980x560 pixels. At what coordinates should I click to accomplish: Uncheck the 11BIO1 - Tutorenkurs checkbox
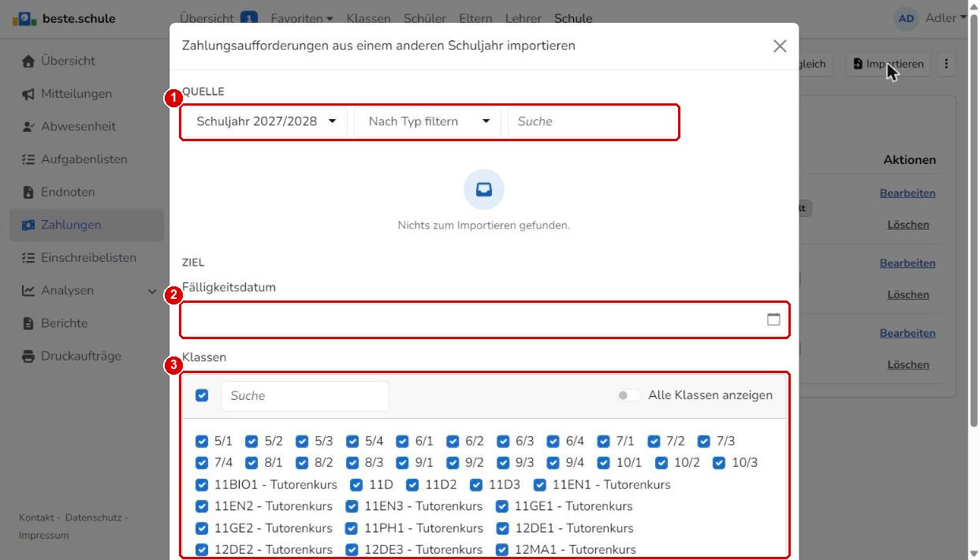pyautogui.click(x=202, y=484)
